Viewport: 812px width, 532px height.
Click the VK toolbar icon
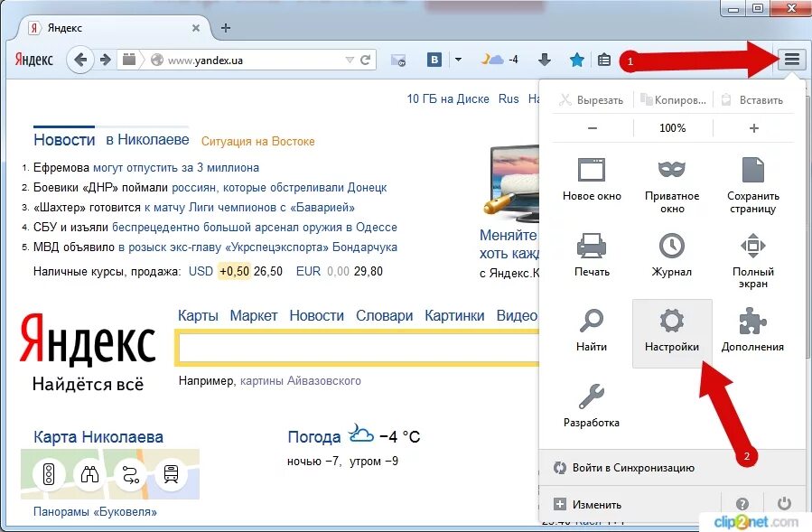[434, 60]
